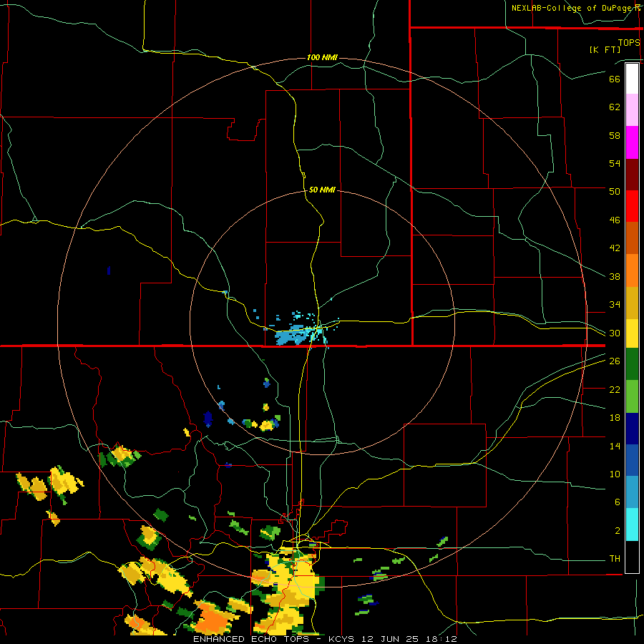Viewport: 644px width, 644px height.
Task: Click the black TH legend swatch
Action: (632, 557)
